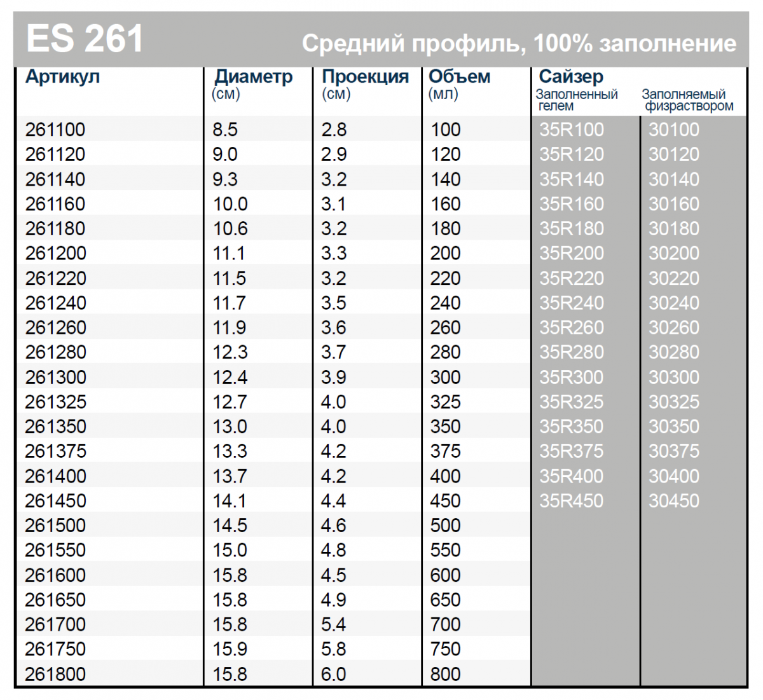Click the Диаметр column header
Viewport: 763px width, 700px height.
pyautogui.click(x=253, y=77)
